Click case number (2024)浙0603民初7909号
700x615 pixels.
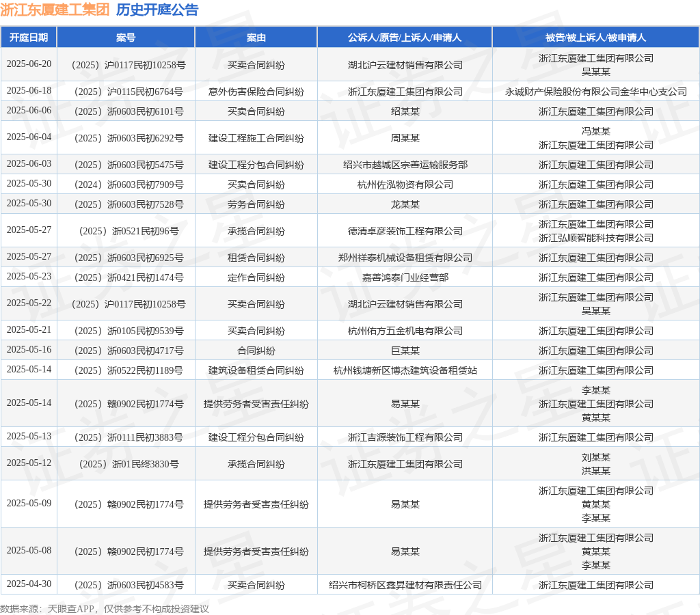click(x=129, y=184)
